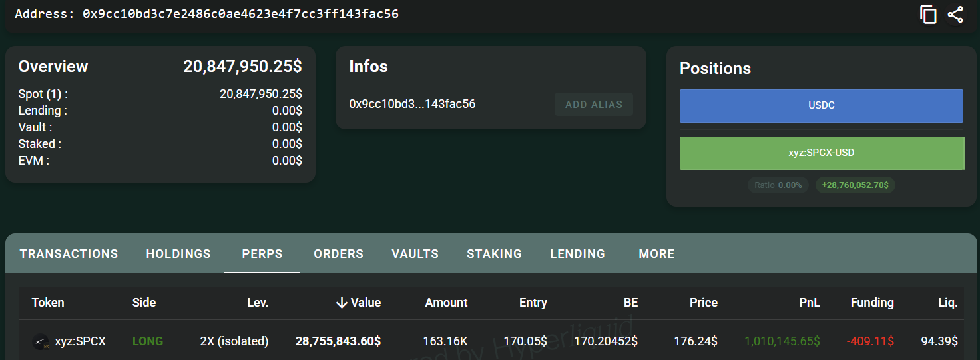Sort the table by Side column
Viewport: 980px width, 360px height.
(144, 303)
